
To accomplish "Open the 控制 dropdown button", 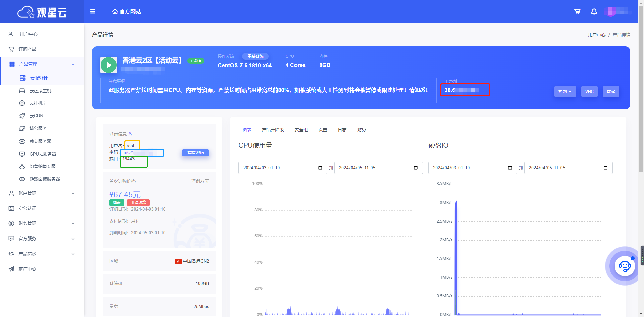I will pyautogui.click(x=565, y=91).
